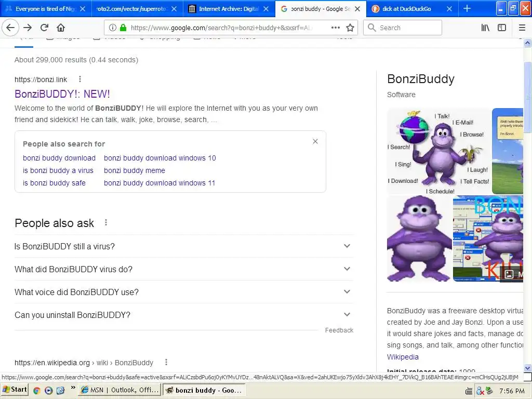Open options dots next to bonzi.link result
The image size is (532, 399).
pos(79,79)
